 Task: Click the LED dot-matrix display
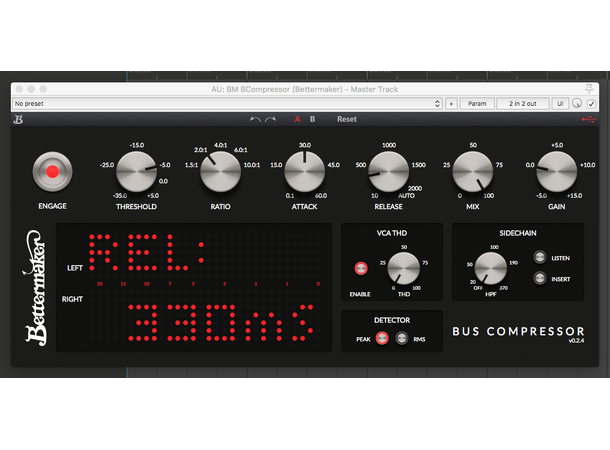coord(194,287)
